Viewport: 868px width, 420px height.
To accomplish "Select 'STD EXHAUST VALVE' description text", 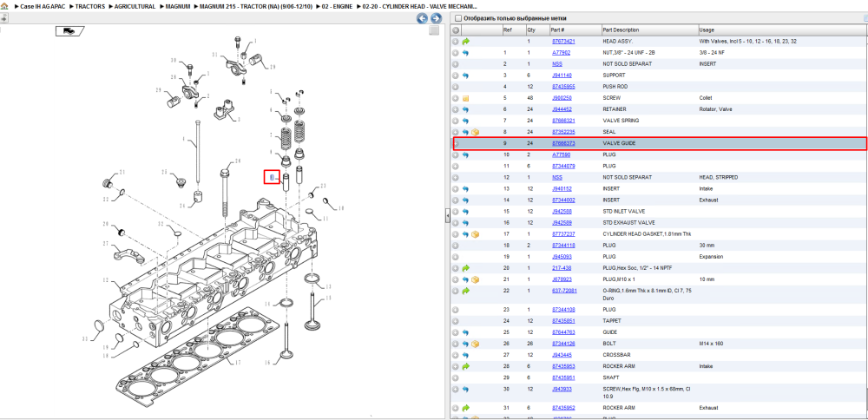I will pos(628,223).
